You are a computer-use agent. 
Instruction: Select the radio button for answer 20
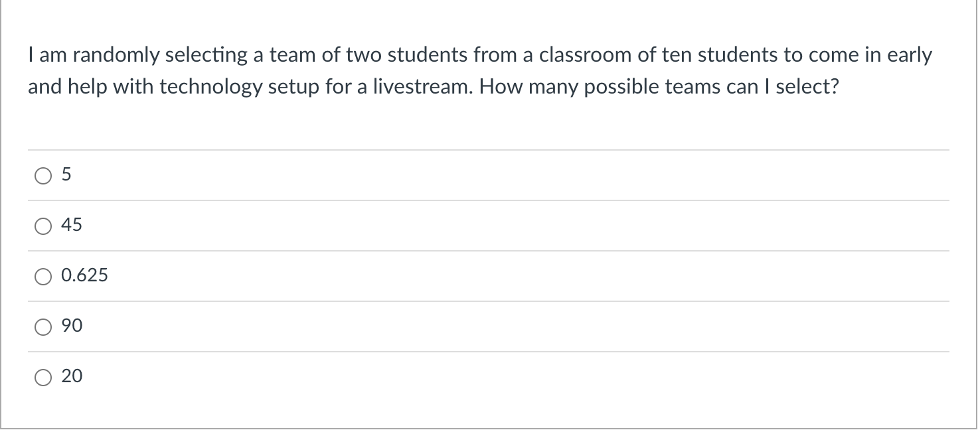tap(43, 376)
